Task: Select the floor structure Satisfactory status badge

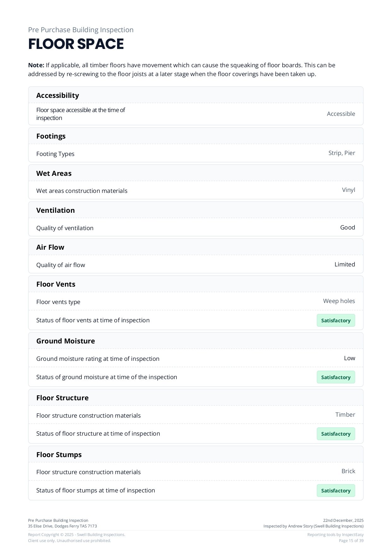Action: click(336, 434)
